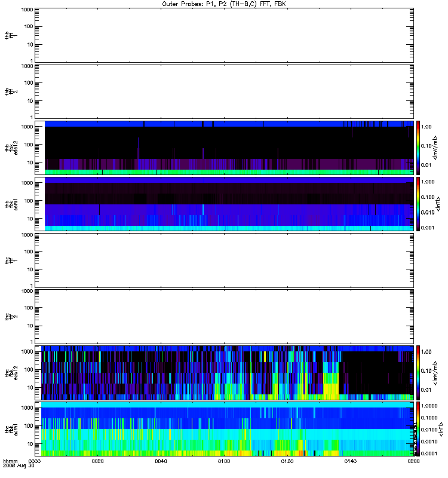448x478 pixels.
Task: Click the thb fbk scm1 color bar
Action: [418, 204]
